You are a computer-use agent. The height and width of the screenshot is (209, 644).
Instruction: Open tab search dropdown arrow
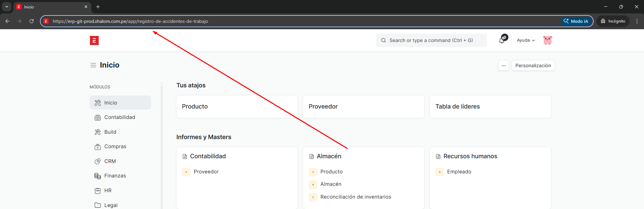click(x=7, y=7)
